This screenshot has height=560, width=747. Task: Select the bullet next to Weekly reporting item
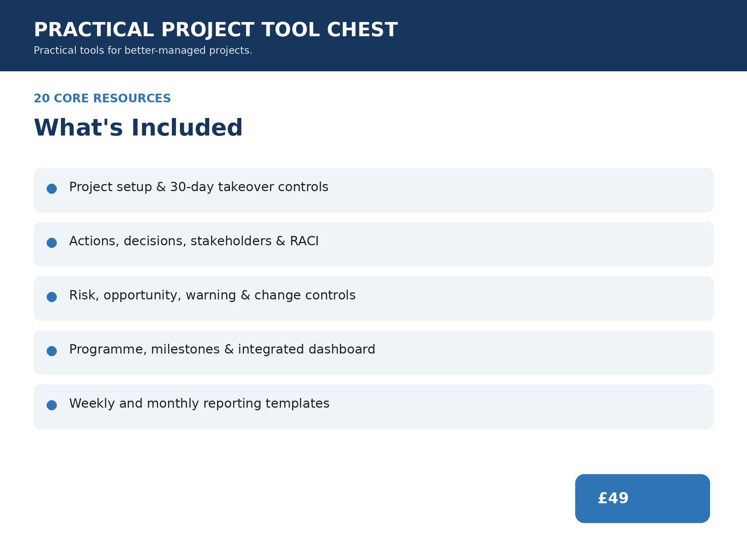(x=52, y=405)
